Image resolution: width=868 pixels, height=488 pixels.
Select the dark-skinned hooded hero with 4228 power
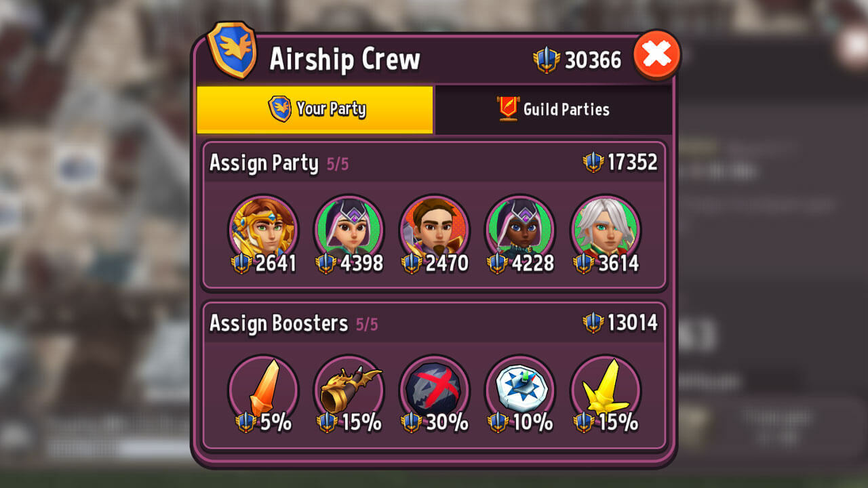click(x=519, y=232)
